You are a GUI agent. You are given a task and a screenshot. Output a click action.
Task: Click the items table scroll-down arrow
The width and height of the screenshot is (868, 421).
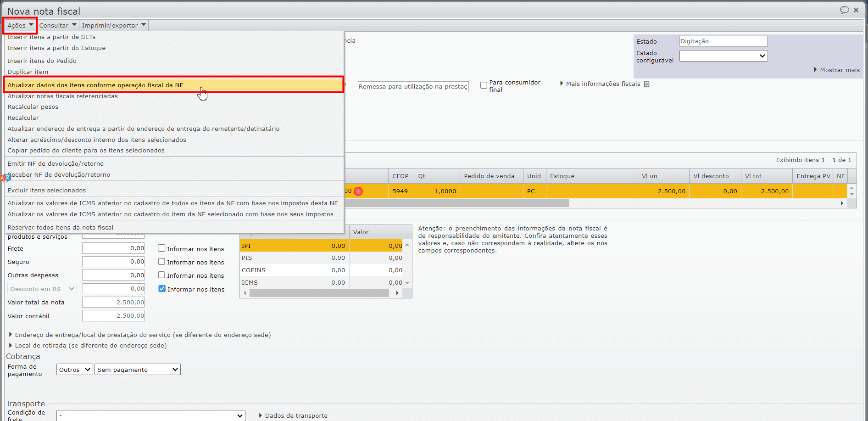[851, 195]
